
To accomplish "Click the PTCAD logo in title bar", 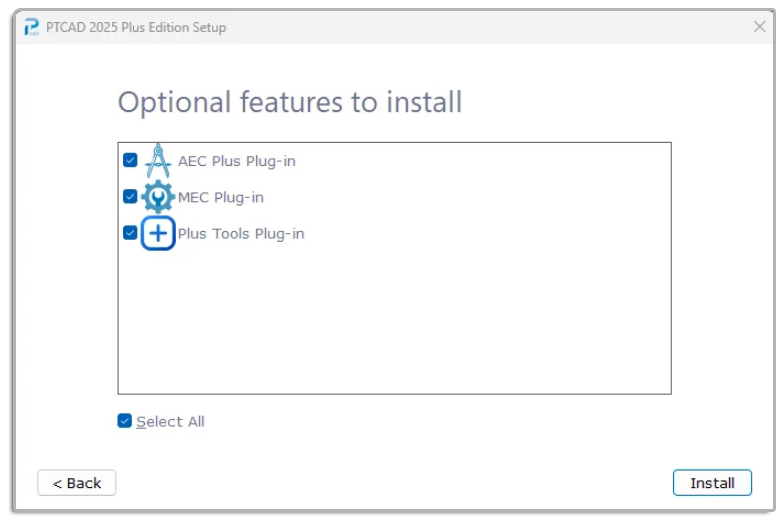I will coord(32,27).
